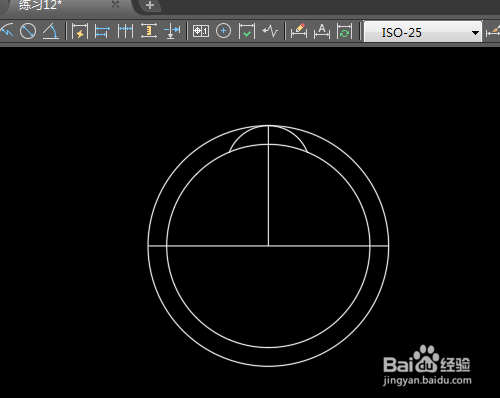Select the horizontal diameter line in drawing
This screenshot has height=398, width=500.
coord(268,246)
